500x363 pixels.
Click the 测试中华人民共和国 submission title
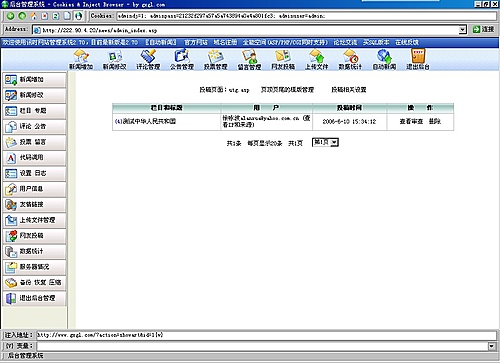[149, 121]
